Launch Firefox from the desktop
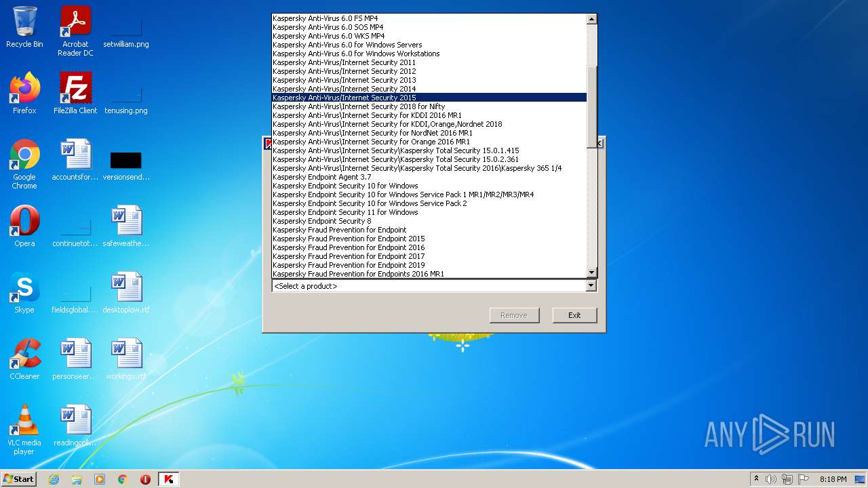The image size is (868, 488). pyautogui.click(x=24, y=94)
